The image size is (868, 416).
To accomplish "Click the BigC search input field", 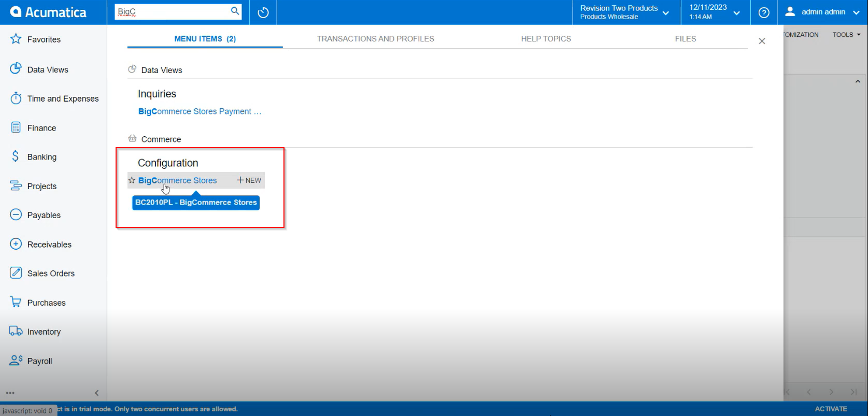I will 172,11.
